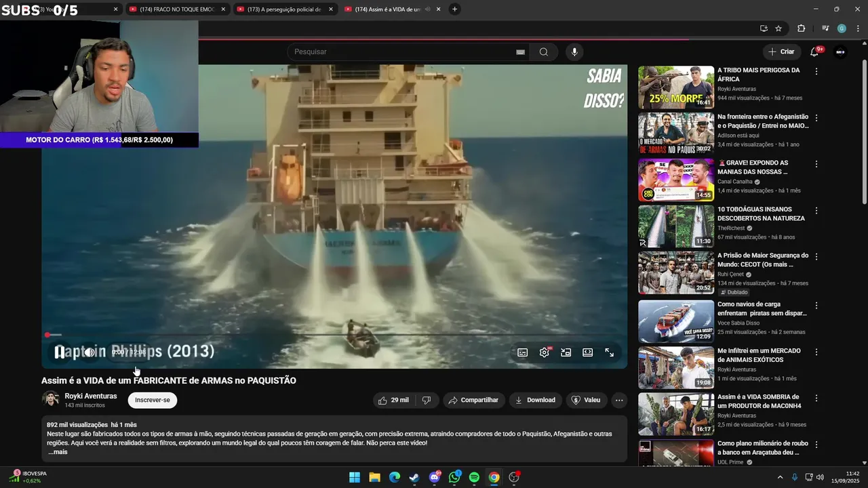Start voice search with microphone icon
The image size is (868, 488).
coord(574,52)
